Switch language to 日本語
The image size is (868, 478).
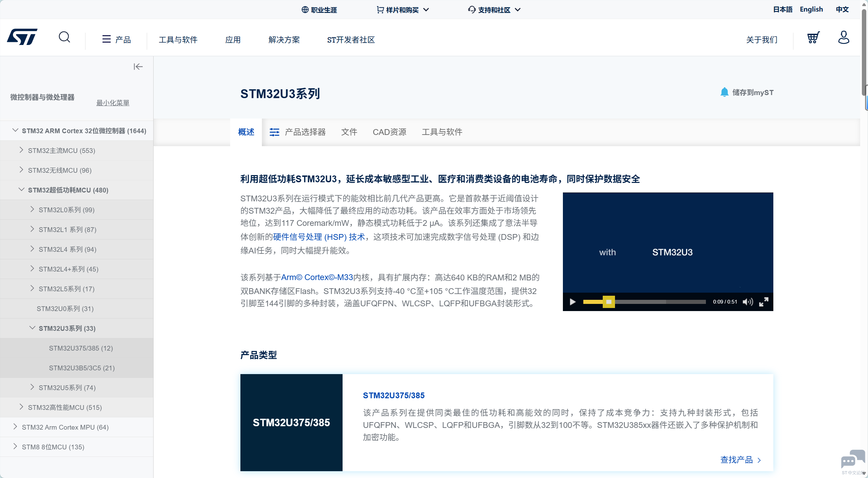coord(783,10)
